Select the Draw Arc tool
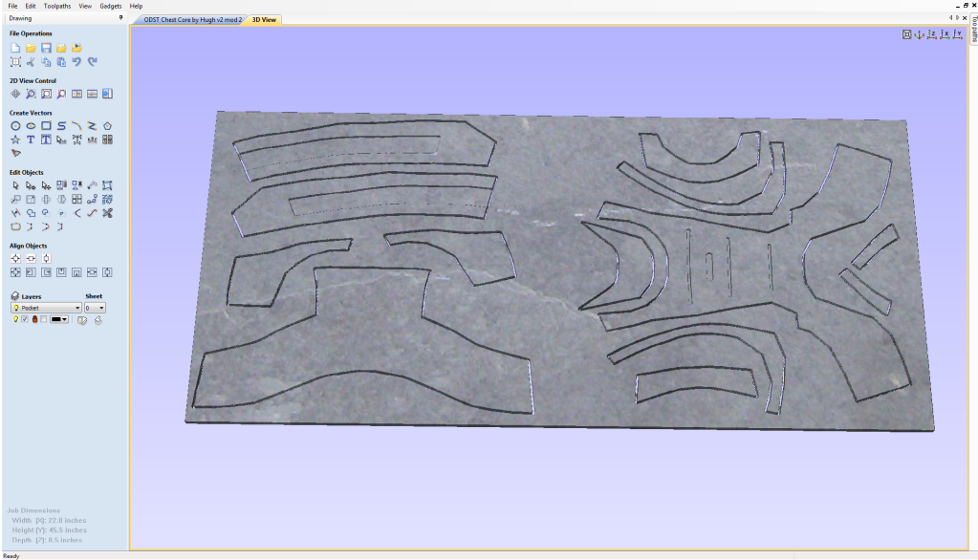 click(76, 126)
